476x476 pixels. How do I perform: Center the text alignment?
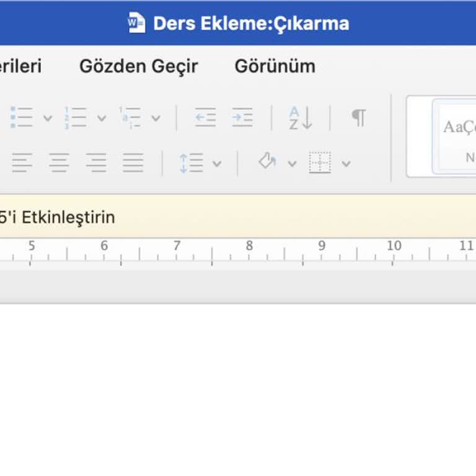[x=59, y=163]
